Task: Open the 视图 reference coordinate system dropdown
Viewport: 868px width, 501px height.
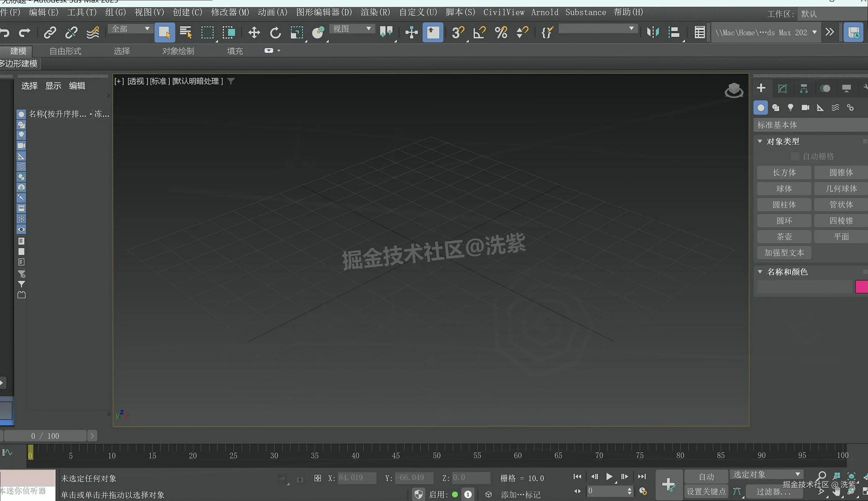Action: point(351,29)
